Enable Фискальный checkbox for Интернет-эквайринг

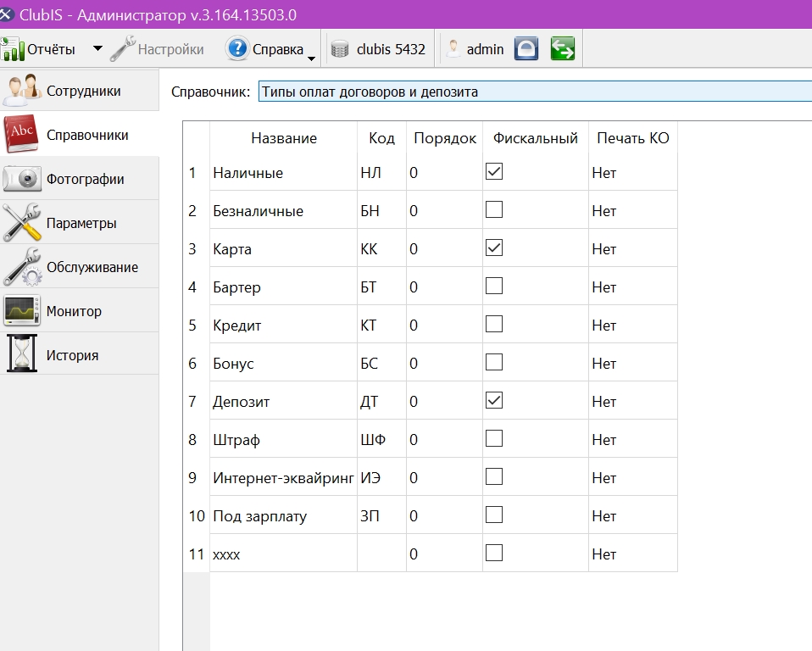point(494,477)
